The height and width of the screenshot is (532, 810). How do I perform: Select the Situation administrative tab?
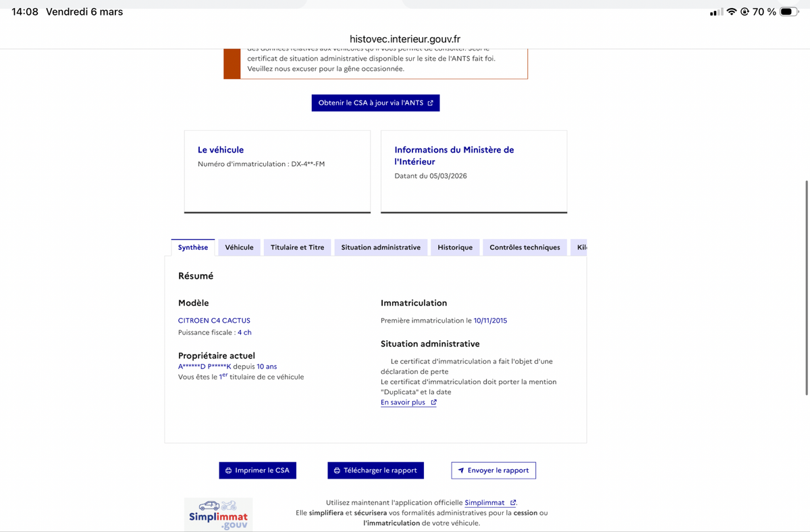(381, 248)
